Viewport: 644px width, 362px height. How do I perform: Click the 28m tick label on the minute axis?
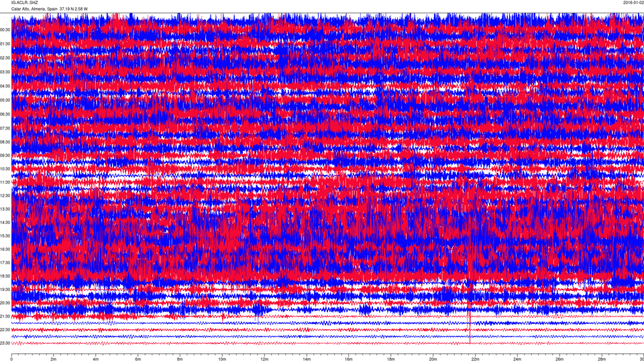[x=601, y=359]
